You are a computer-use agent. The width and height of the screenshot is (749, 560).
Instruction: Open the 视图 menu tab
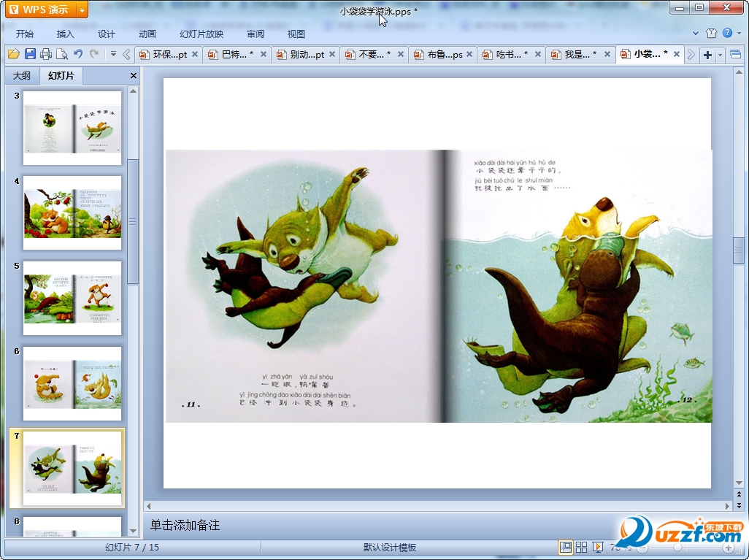pyautogui.click(x=296, y=34)
